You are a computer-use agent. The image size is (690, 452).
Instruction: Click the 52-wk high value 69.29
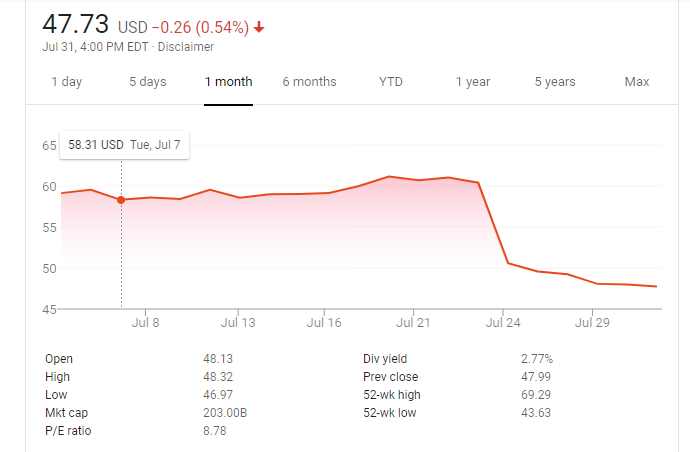(x=530, y=395)
